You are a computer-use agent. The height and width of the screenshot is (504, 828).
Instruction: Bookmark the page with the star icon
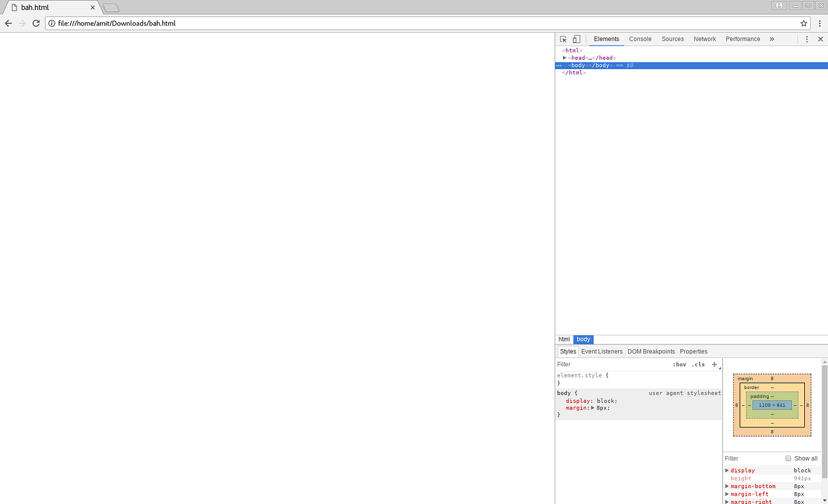(804, 23)
